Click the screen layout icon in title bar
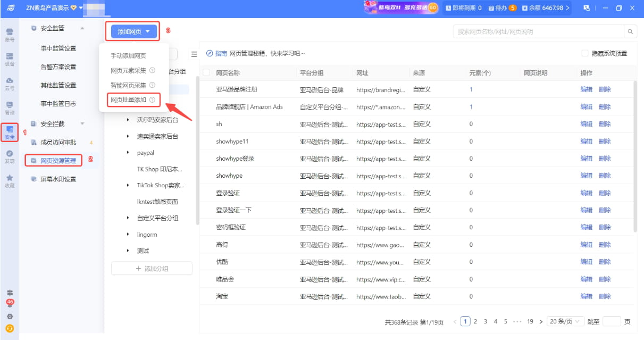This screenshot has width=644, height=340. (587, 8)
